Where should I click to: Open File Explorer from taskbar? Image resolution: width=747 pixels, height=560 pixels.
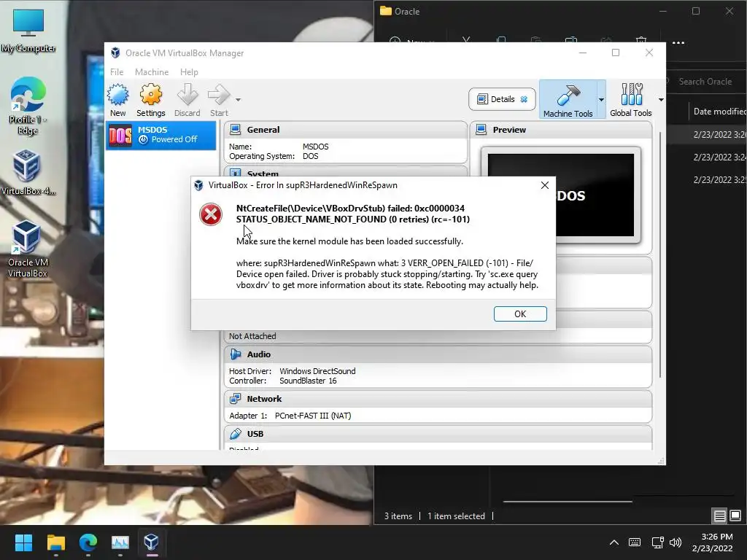pos(55,542)
